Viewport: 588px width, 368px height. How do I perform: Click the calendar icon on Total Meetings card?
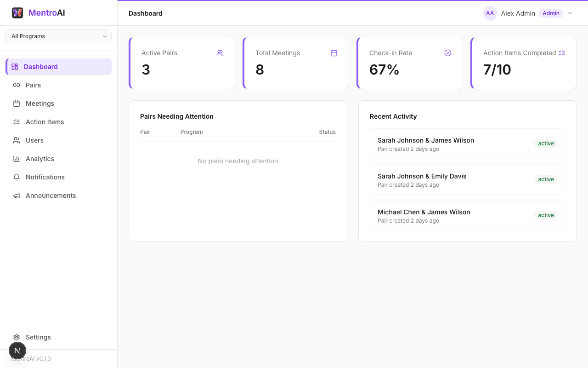[334, 53]
